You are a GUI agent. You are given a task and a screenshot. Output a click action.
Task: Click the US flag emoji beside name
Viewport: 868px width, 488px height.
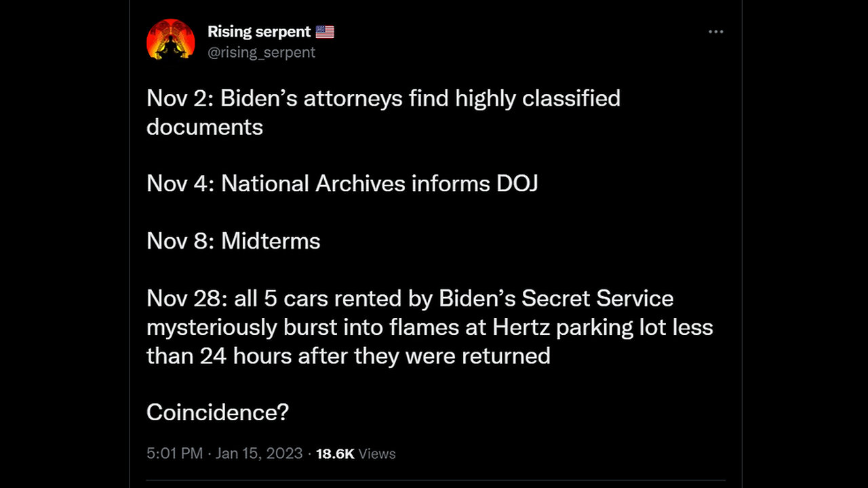click(325, 32)
